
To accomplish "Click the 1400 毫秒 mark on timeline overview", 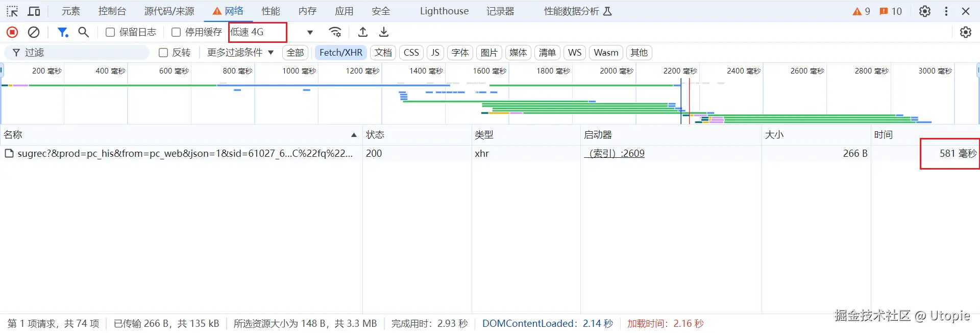I will (426, 71).
